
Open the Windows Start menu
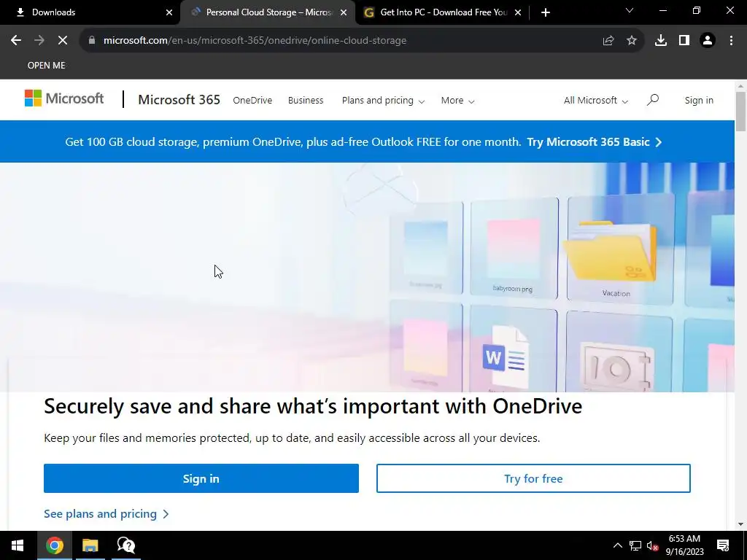click(x=18, y=545)
